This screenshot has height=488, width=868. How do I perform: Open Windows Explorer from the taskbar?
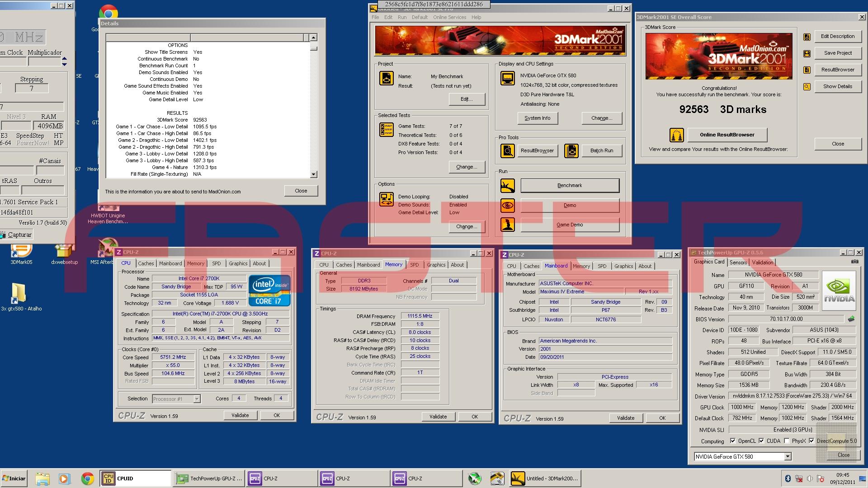(x=42, y=479)
